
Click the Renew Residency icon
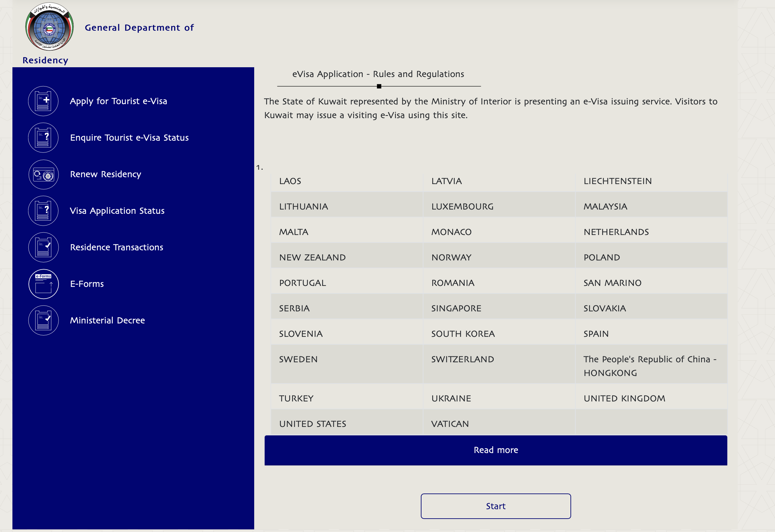pos(44,174)
